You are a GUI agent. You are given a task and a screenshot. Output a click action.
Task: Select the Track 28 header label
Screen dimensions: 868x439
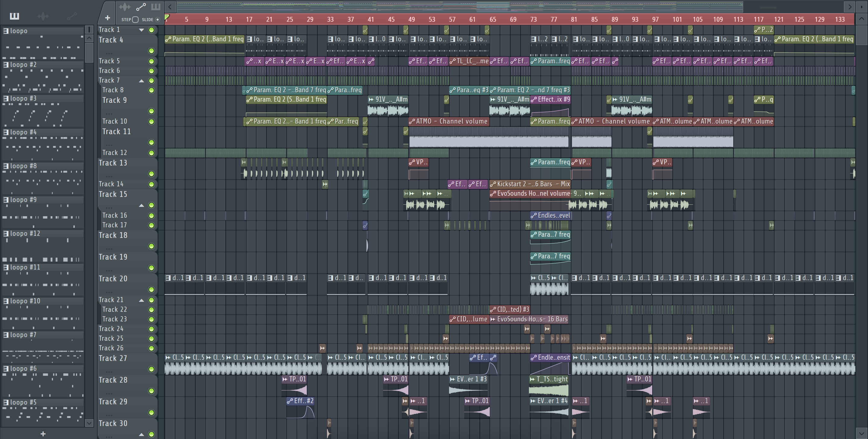(x=113, y=380)
